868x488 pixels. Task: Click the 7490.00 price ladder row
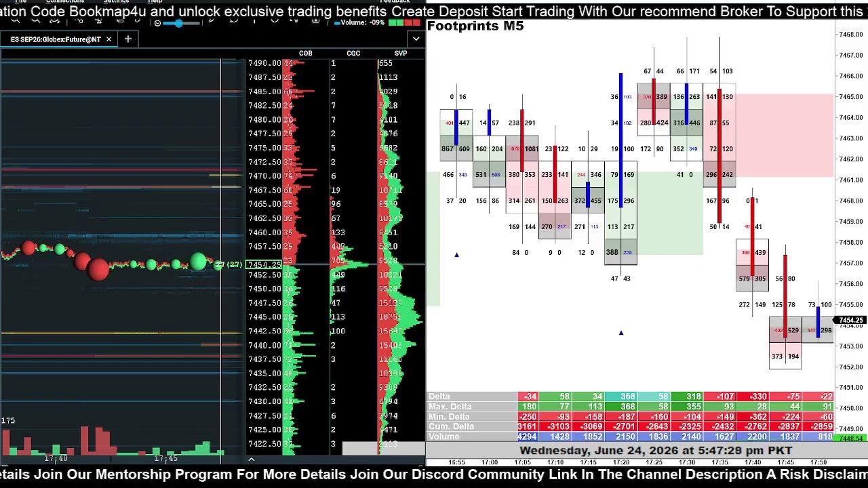(x=264, y=63)
